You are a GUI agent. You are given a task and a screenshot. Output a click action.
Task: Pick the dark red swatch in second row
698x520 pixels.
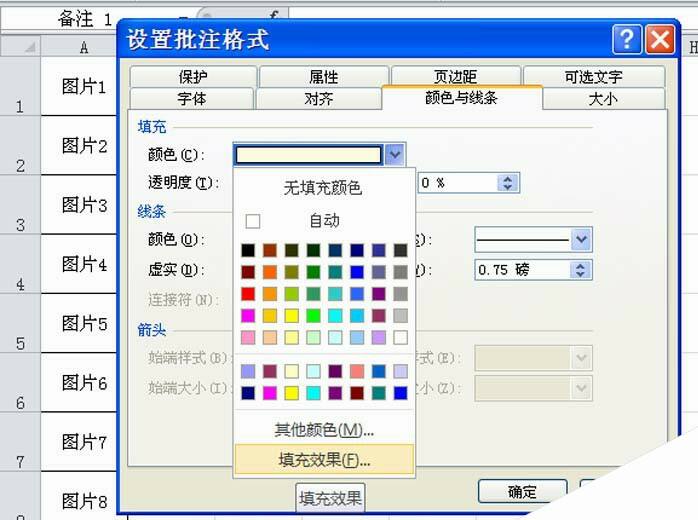248,272
